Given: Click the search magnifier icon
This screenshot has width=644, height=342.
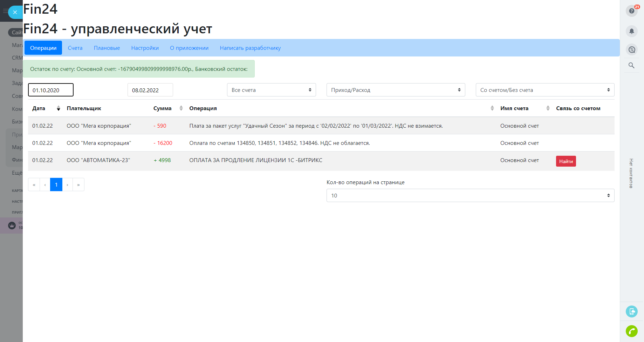Looking at the screenshot, I should pos(631,65).
